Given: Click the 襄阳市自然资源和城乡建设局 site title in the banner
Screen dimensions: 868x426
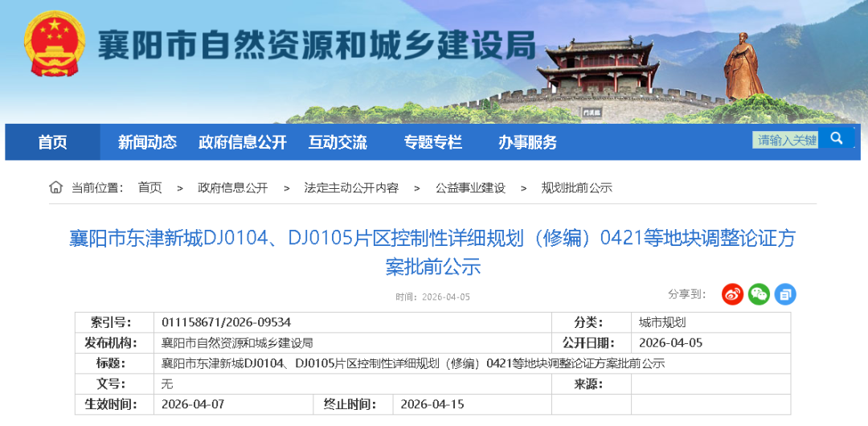Looking at the screenshot, I should click(x=316, y=47).
